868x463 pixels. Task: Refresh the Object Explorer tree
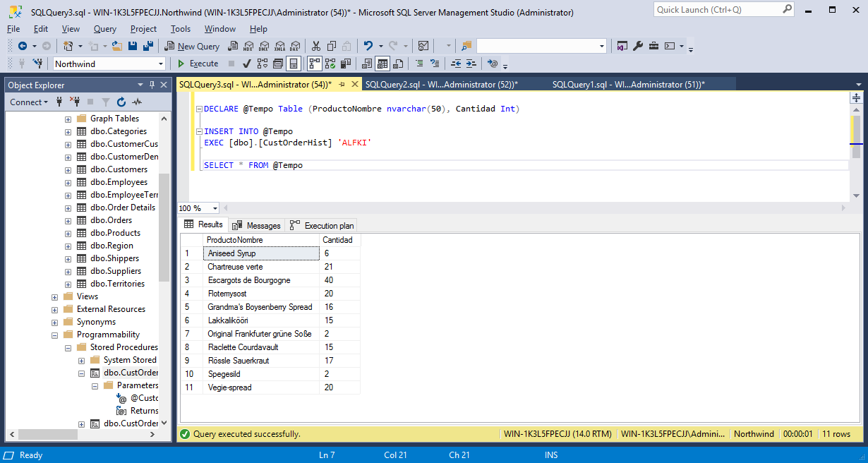tap(121, 102)
